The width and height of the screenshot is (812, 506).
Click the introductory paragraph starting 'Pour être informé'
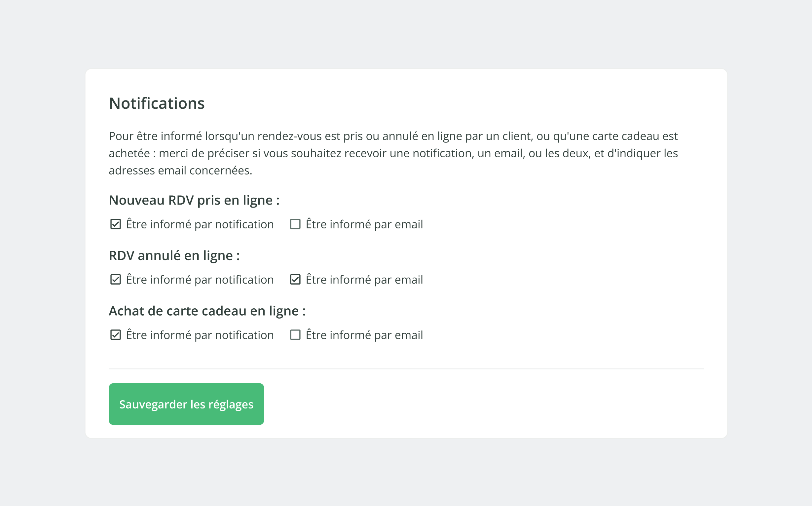coord(393,153)
